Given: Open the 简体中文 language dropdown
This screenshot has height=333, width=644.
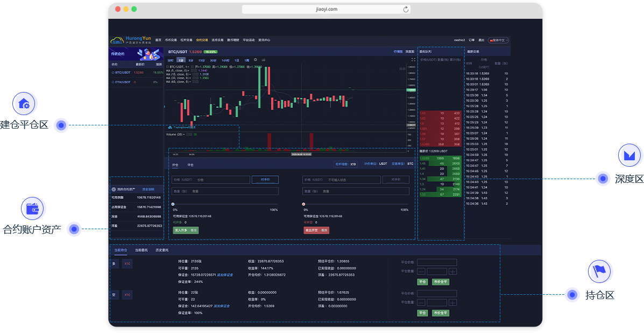Looking at the screenshot, I should tap(499, 40).
